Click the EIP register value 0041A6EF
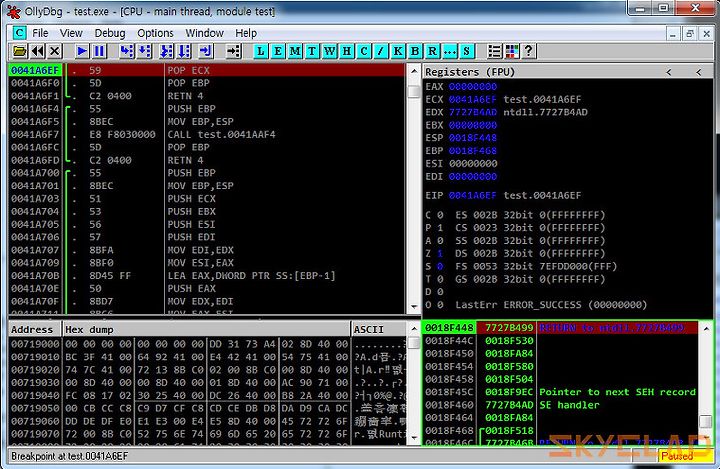720x469 pixels. pyautogui.click(x=473, y=195)
